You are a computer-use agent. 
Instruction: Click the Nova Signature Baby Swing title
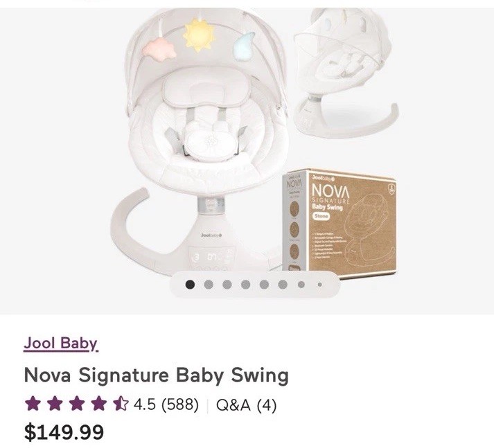(156, 375)
